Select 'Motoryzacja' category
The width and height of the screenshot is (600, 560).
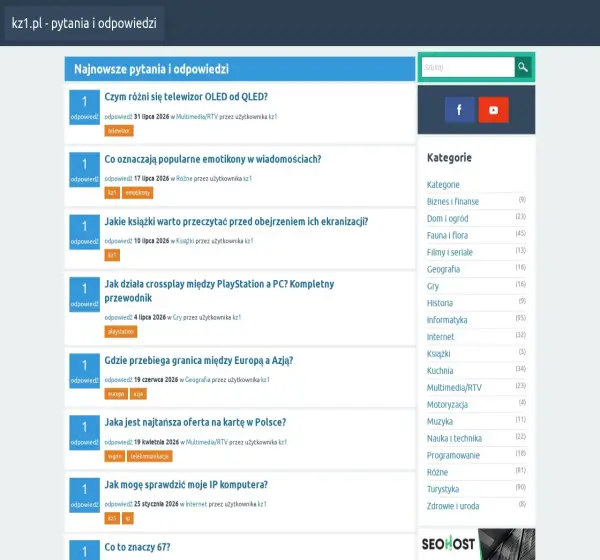[x=447, y=405]
